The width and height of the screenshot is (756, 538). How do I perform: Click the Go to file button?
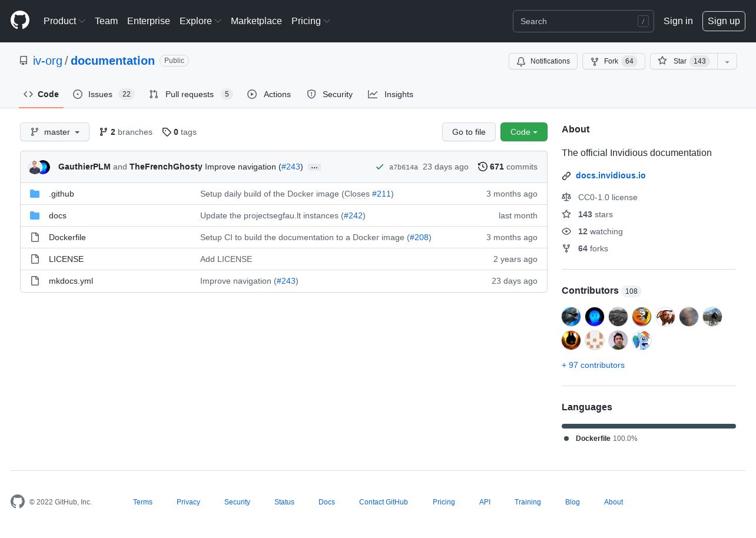coord(469,132)
